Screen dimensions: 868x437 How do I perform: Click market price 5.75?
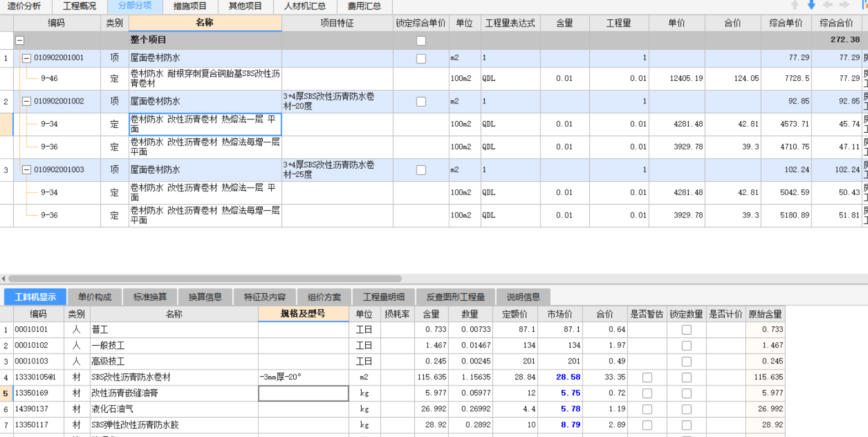click(x=570, y=393)
